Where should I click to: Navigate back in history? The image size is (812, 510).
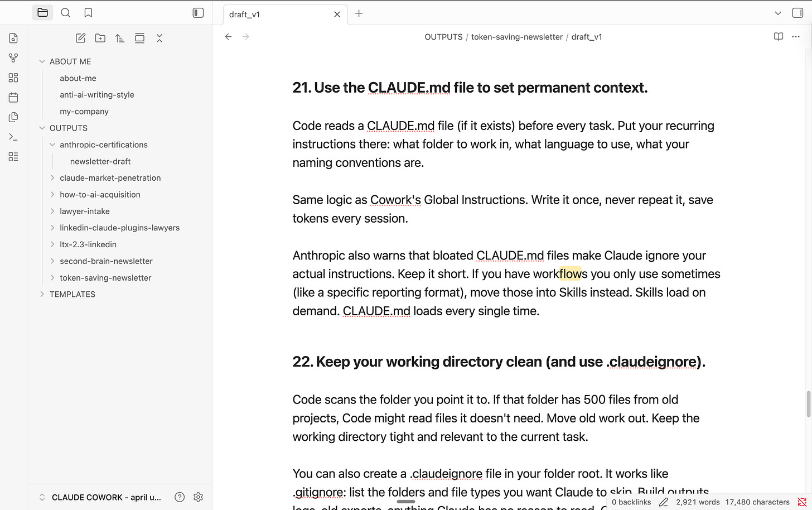(x=228, y=37)
